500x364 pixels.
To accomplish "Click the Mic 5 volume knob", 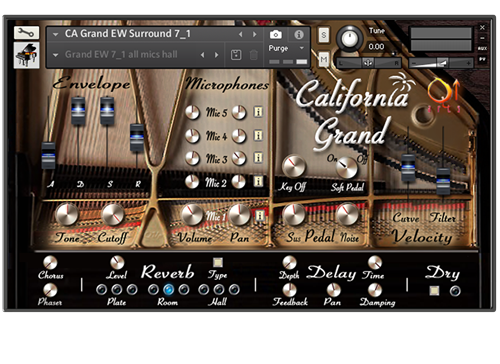I will (192, 113).
